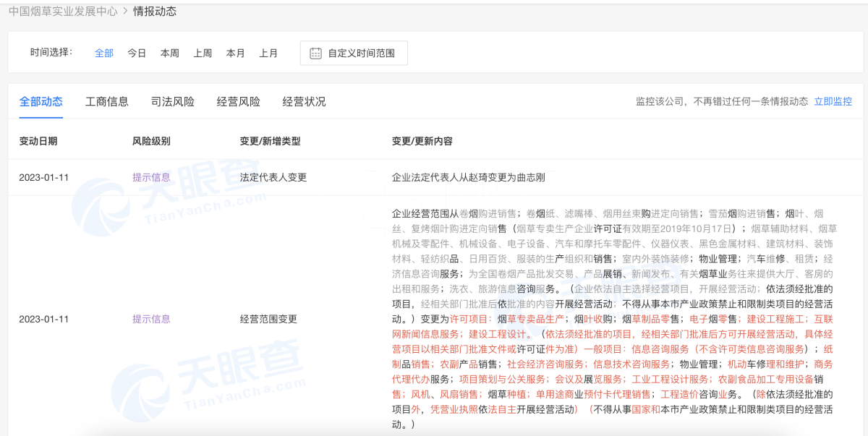Select the 变更/新增类型 column header
Image resolution: width=868 pixels, height=436 pixels.
[270, 141]
